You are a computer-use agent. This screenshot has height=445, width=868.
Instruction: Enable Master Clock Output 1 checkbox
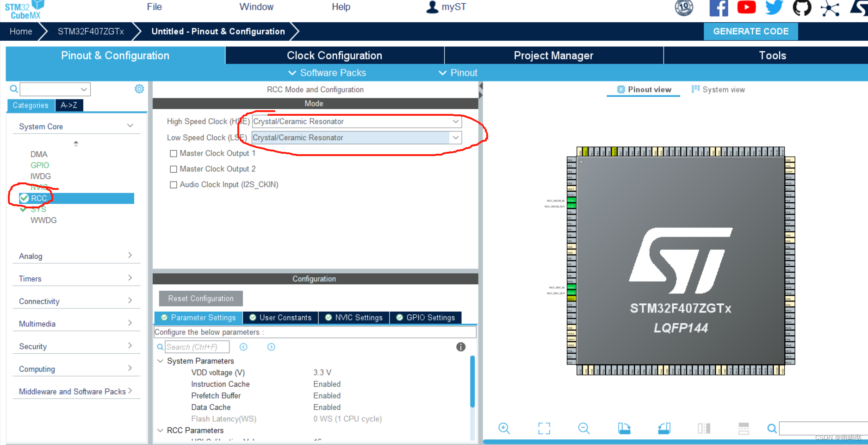click(x=174, y=153)
